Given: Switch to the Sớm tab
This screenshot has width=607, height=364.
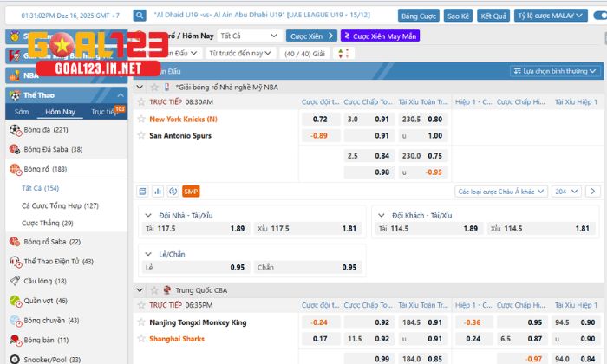Looking at the screenshot, I should [22, 112].
